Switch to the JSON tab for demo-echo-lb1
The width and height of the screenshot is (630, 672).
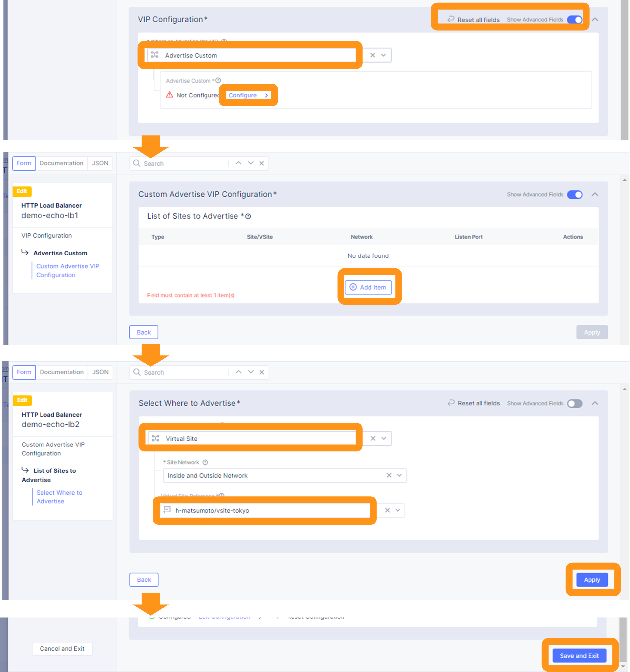pos(100,163)
